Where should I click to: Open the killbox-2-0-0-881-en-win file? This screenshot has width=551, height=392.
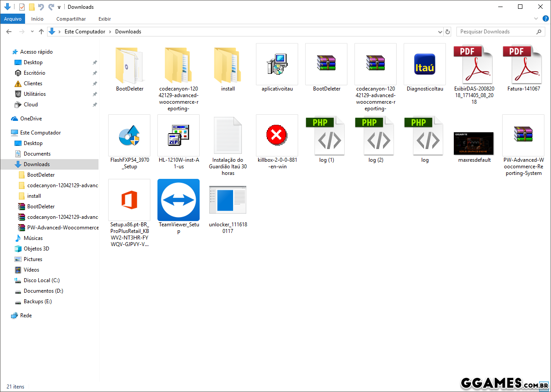coord(277,135)
